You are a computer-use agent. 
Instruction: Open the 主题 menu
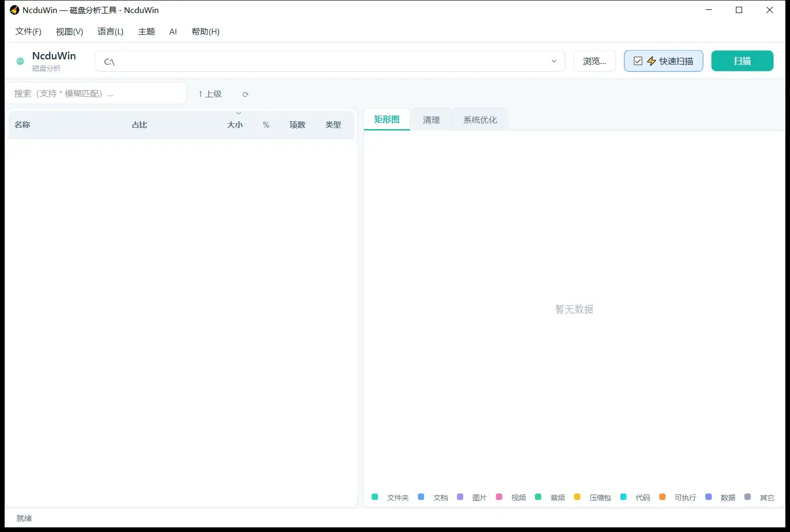click(x=146, y=31)
